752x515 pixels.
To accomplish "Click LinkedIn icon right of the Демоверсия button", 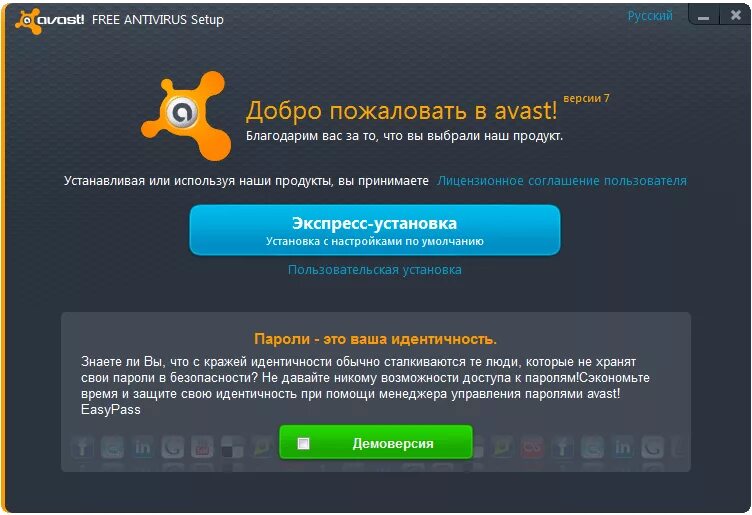I will tap(623, 447).
